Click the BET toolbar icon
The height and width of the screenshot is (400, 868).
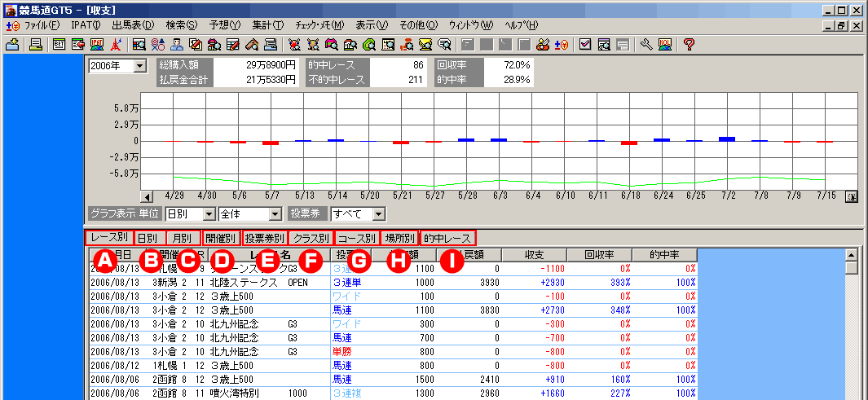[x=59, y=44]
